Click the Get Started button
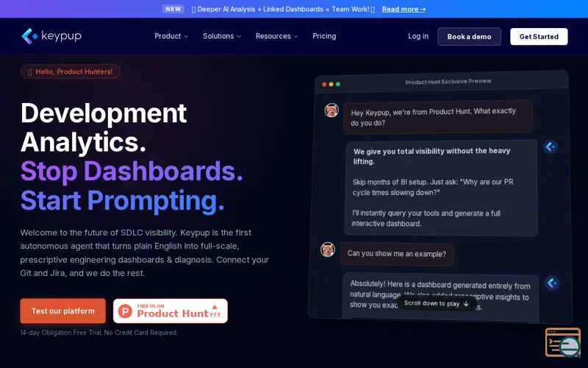This screenshot has width=588, height=368. pos(539,36)
